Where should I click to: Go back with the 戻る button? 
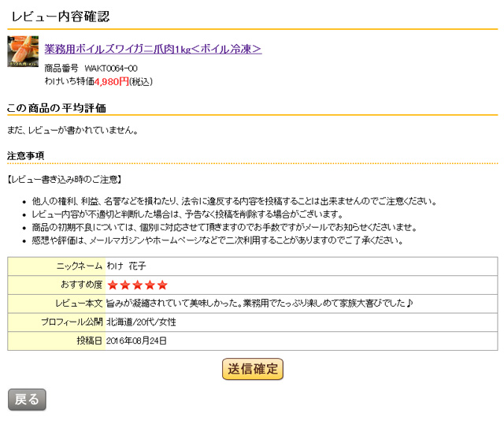click(27, 400)
